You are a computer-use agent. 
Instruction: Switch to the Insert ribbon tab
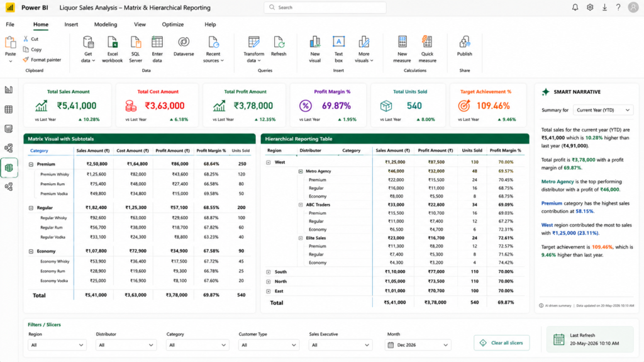[x=71, y=25]
